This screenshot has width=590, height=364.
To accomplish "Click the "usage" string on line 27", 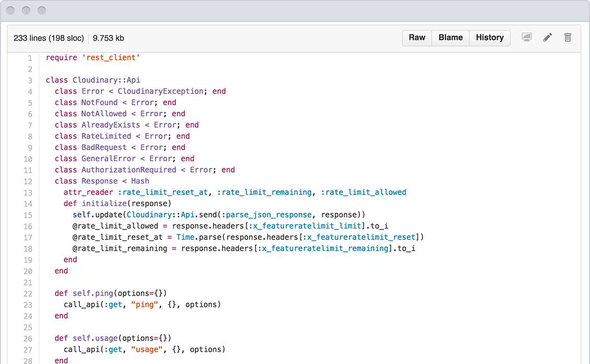I will 147,350.
